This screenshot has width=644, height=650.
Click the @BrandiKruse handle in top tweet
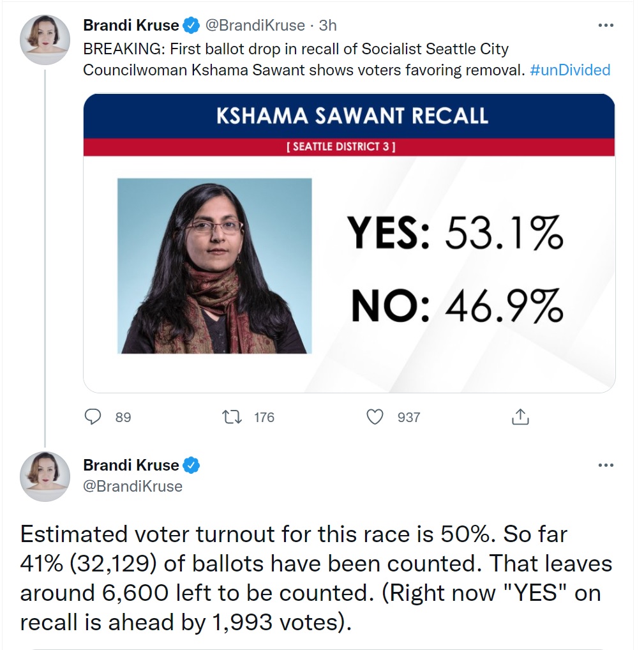tap(254, 26)
